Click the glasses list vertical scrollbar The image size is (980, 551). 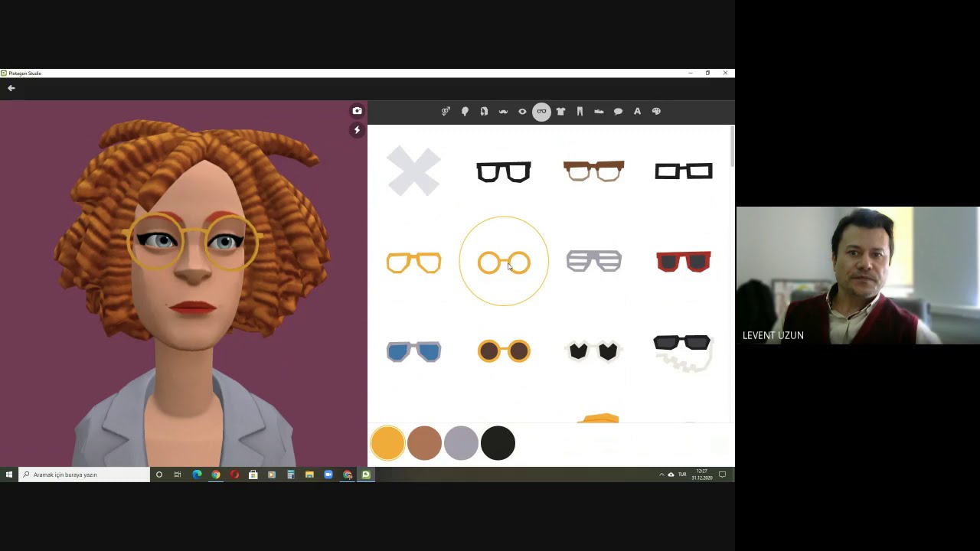pyautogui.click(x=732, y=147)
